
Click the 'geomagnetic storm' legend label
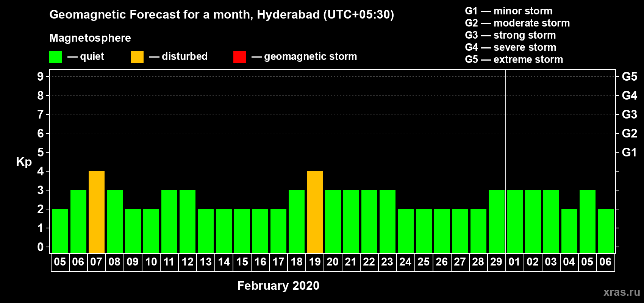click(x=311, y=56)
